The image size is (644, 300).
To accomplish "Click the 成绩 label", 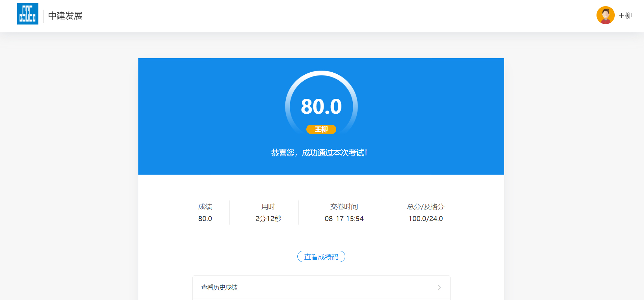I will tap(205, 207).
